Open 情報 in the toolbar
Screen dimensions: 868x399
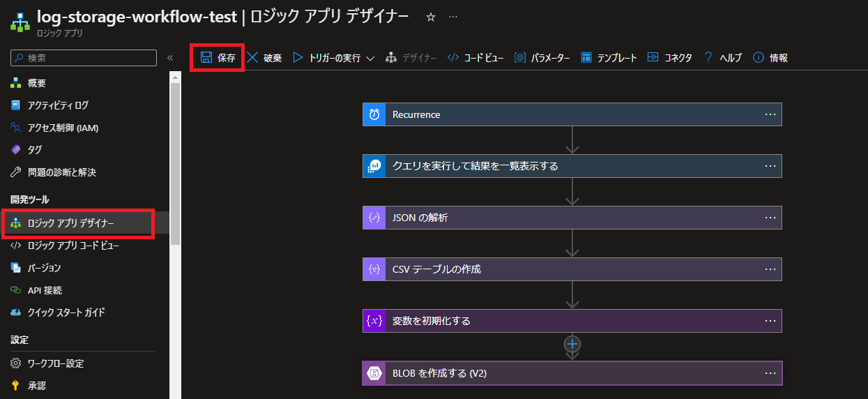point(770,58)
